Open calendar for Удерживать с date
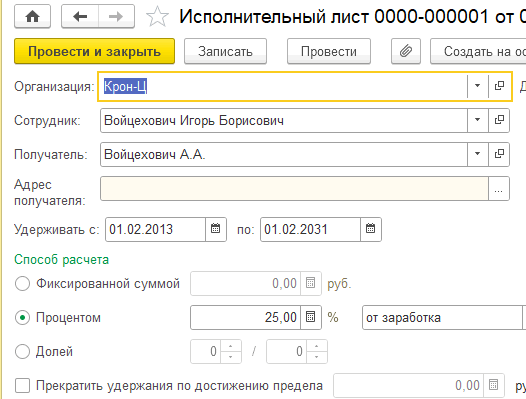 (x=215, y=229)
